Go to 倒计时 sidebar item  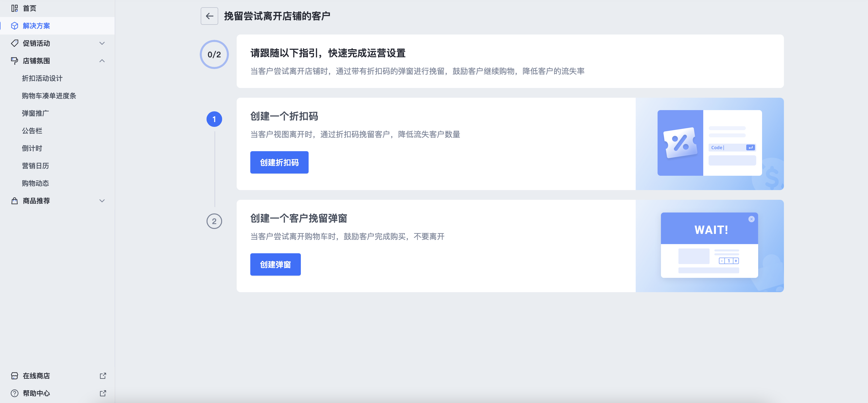coord(32,149)
